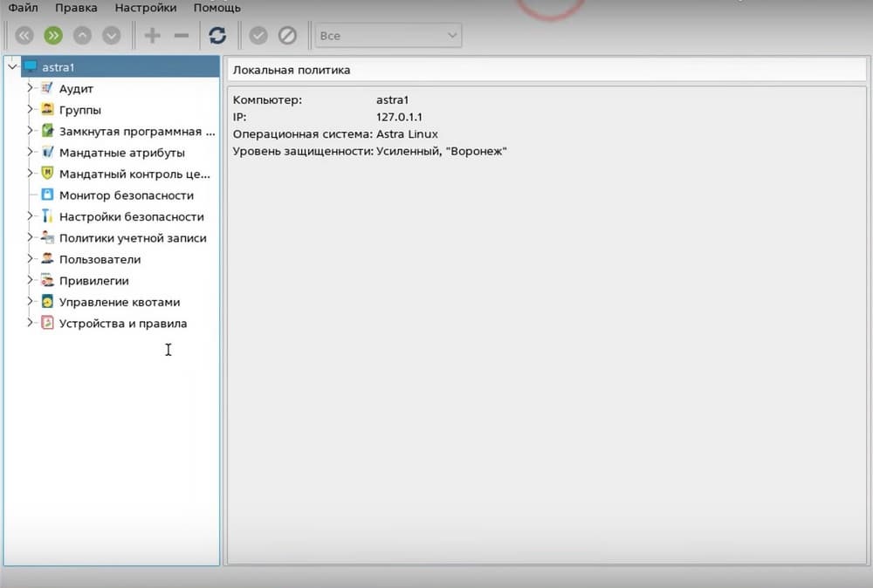The width and height of the screenshot is (873, 588).
Task: Open the 'Все' filter dropdown
Action: point(388,36)
